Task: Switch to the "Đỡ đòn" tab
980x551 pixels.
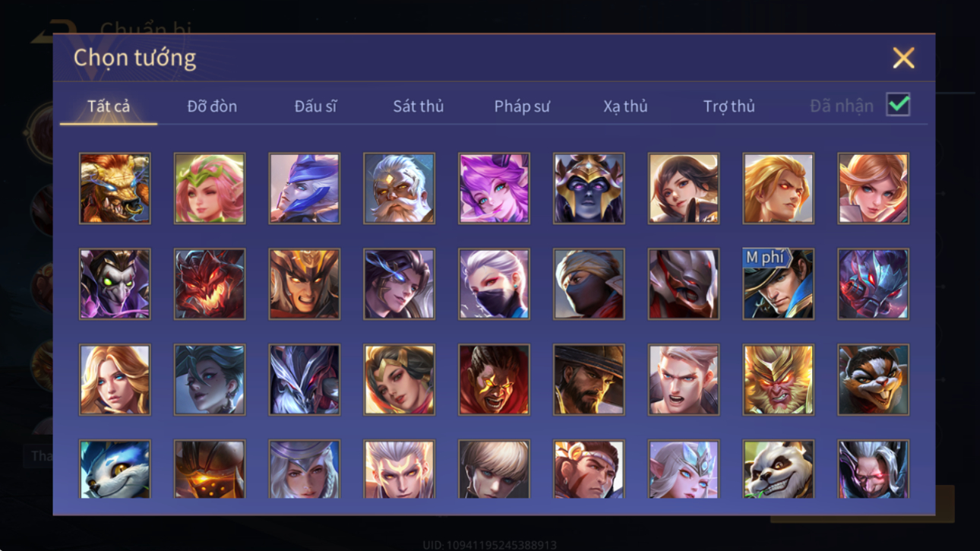Action: coord(212,106)
